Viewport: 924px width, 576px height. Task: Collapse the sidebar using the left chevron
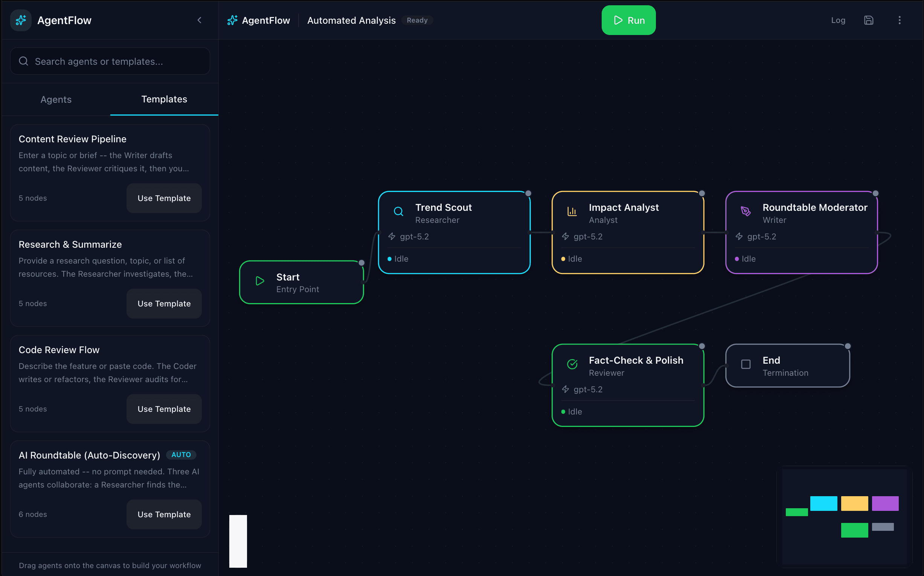coord(200,20)
